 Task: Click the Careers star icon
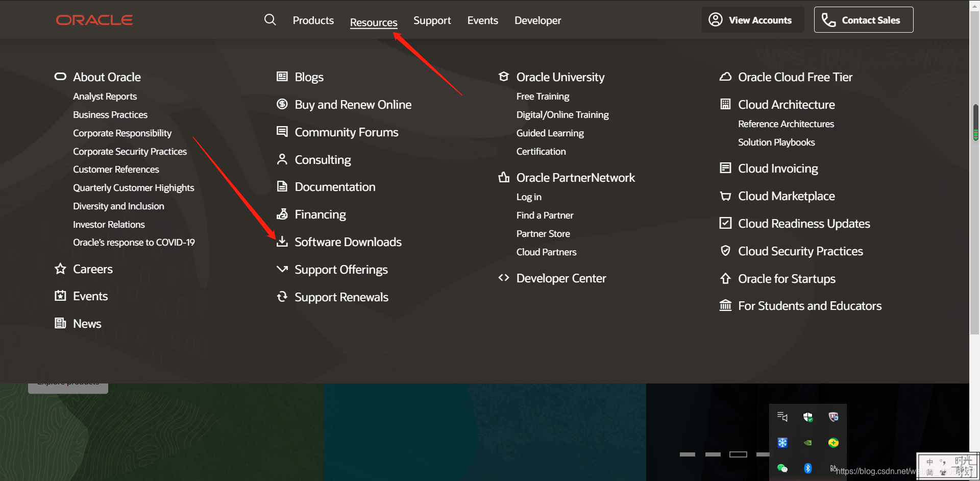pos(60,269)
